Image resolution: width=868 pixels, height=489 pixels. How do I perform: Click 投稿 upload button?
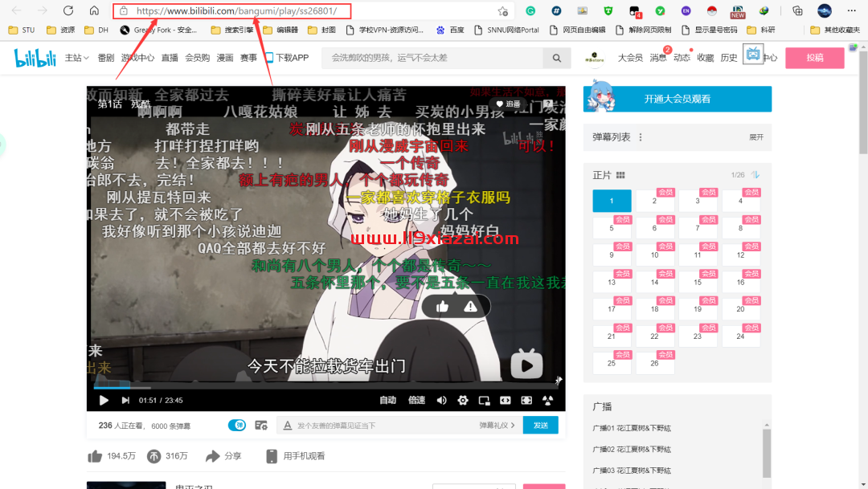815,58
